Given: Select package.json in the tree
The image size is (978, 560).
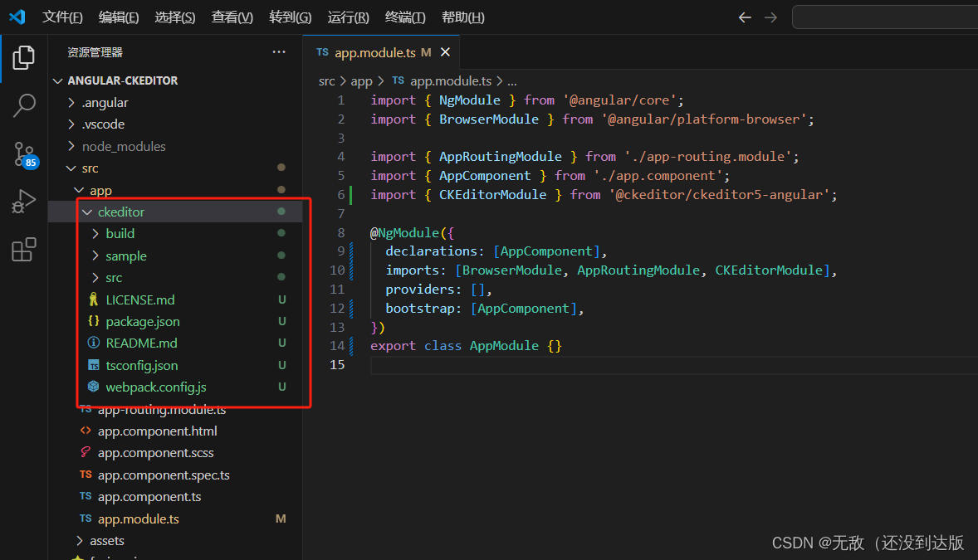Looking at the screenshot, I should pos(142,321).
